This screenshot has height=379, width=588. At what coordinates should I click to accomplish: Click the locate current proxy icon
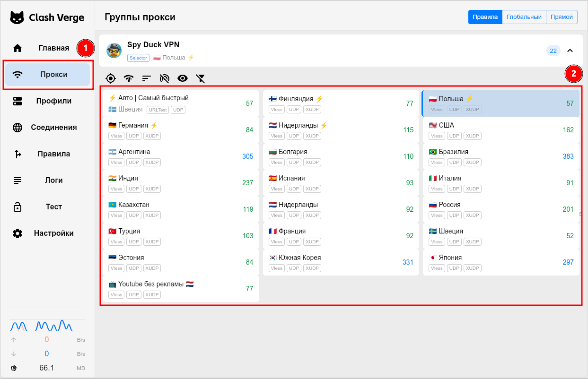pos(111,78)
